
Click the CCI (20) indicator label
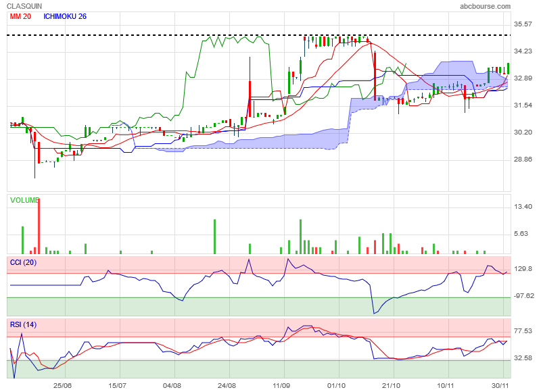point(23,263)
